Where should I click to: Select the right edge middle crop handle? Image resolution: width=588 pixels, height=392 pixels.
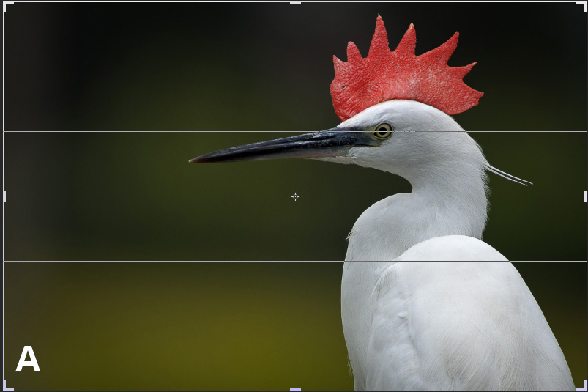585,196
